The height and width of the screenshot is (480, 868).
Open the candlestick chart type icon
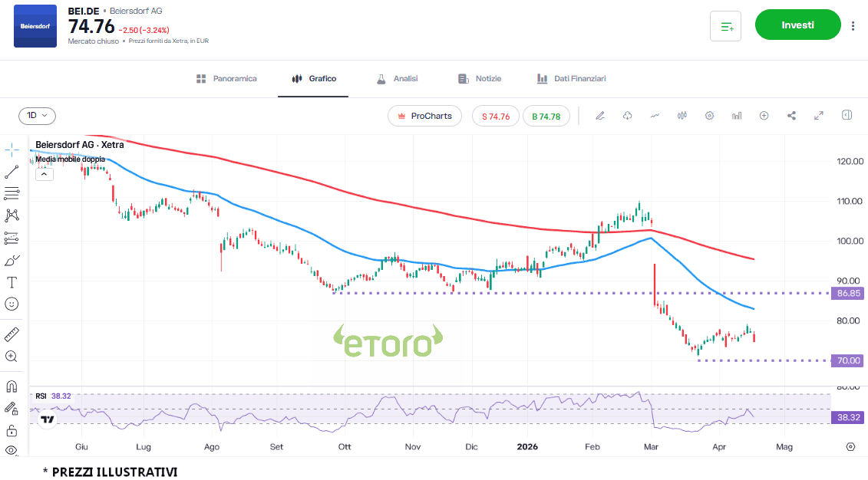[x=682, y=116]
